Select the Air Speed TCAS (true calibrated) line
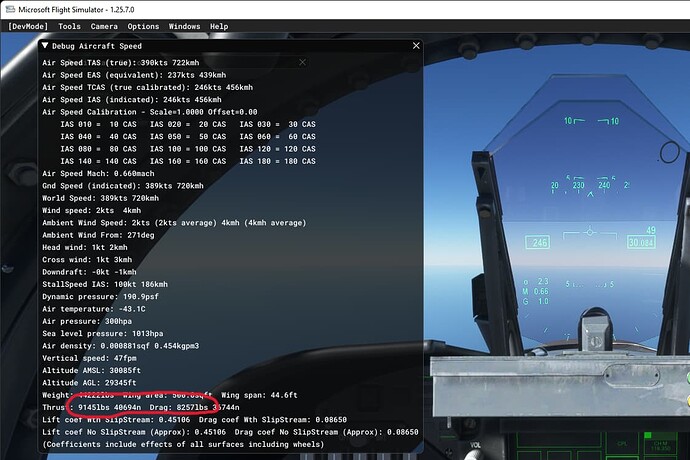The image size is (690, 460). click(x=147, y=87)
